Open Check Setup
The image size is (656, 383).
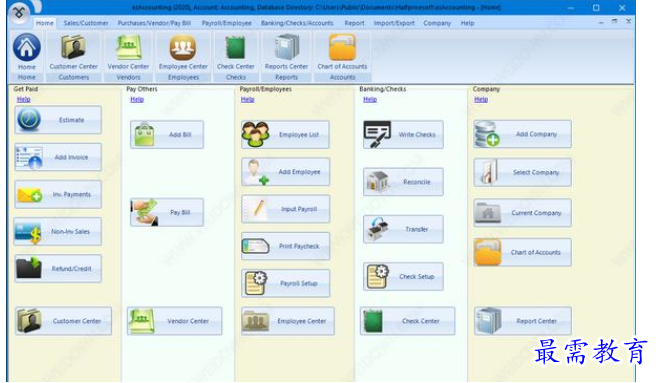(x=403, y=277)
